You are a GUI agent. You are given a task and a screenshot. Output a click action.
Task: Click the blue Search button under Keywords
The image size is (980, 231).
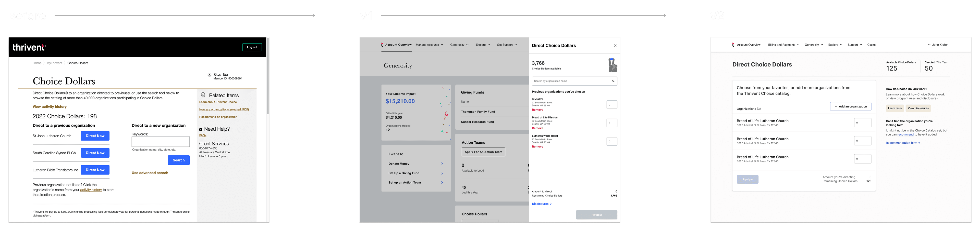[x=179, y=160]
